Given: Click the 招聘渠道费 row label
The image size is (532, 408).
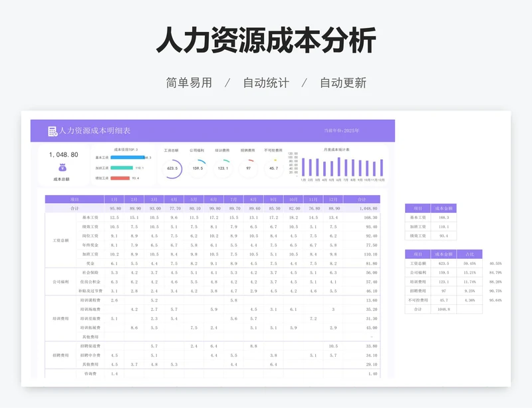Looking at the screenshot, I should point(90,346).
